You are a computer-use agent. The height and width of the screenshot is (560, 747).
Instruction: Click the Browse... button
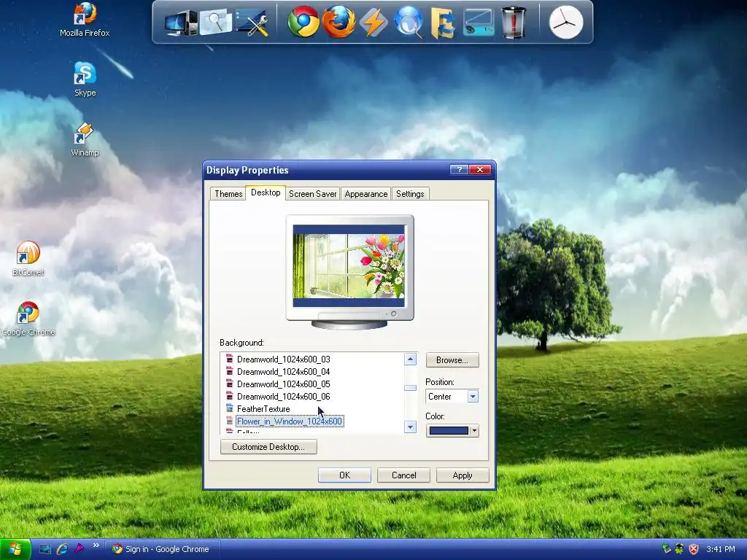[452, 360]
